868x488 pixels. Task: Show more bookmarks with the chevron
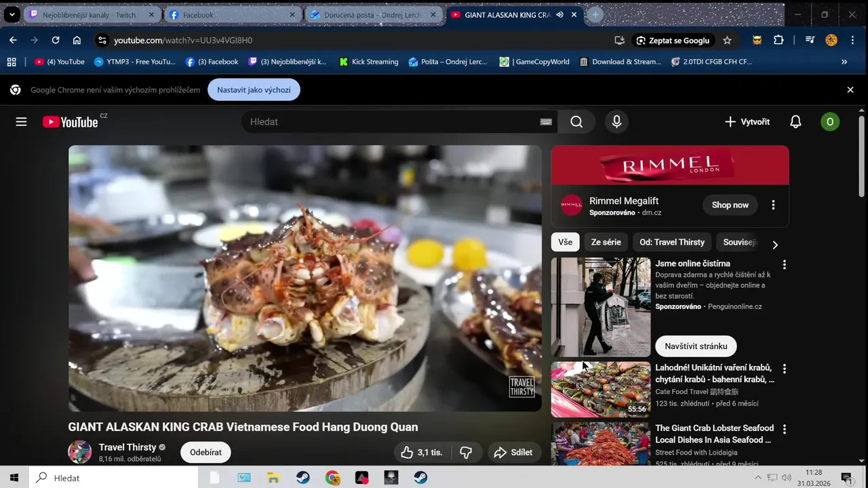(844, 62)
